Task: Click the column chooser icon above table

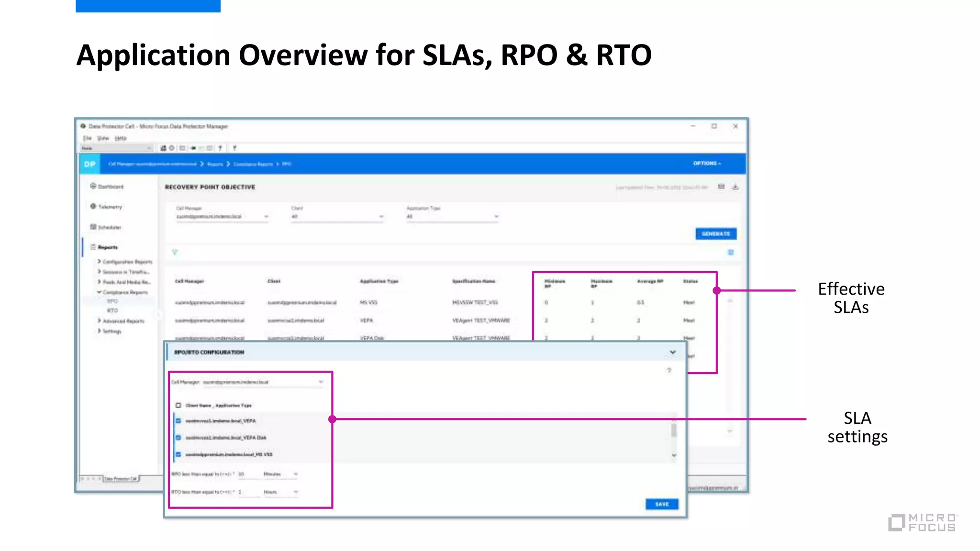Action: click(731, 252)
